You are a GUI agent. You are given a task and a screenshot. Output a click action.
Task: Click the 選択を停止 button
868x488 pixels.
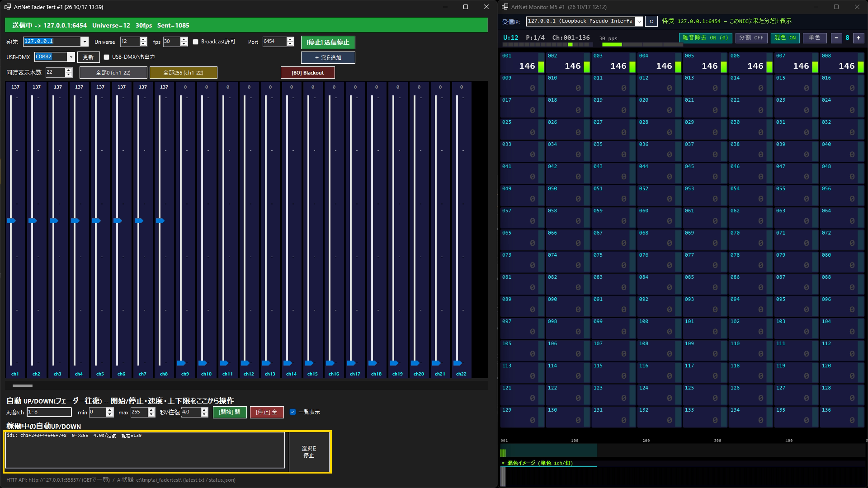(309, 452)
